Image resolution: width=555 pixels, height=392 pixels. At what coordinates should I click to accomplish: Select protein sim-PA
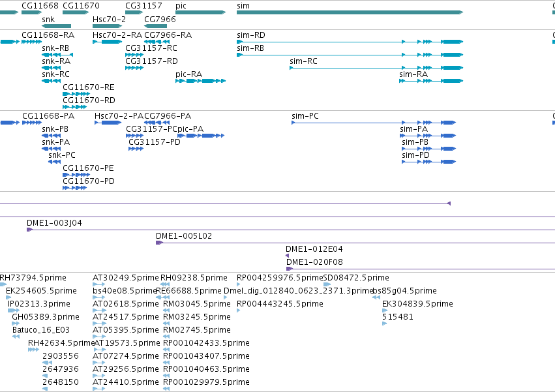[x=428, y=136]
